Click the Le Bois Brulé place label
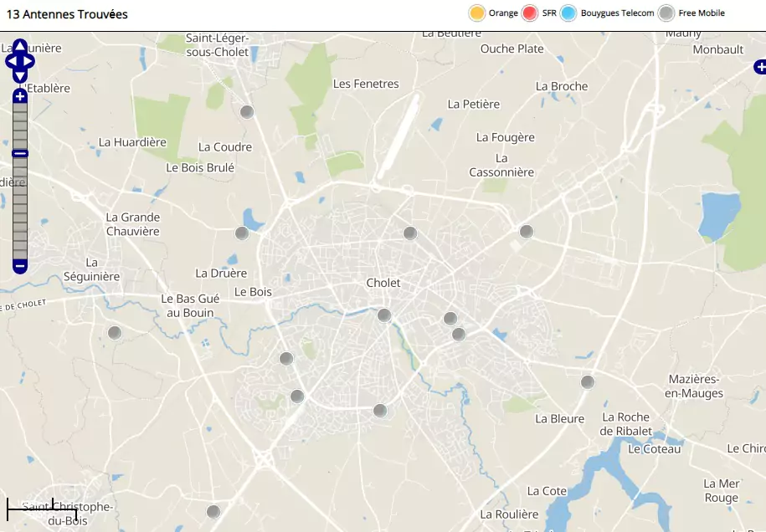 tap(200, 168)
